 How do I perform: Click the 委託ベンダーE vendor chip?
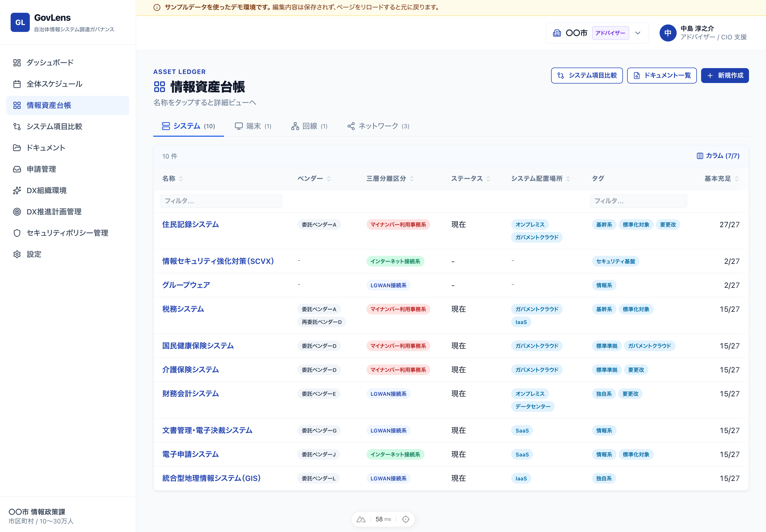point(319,394)
